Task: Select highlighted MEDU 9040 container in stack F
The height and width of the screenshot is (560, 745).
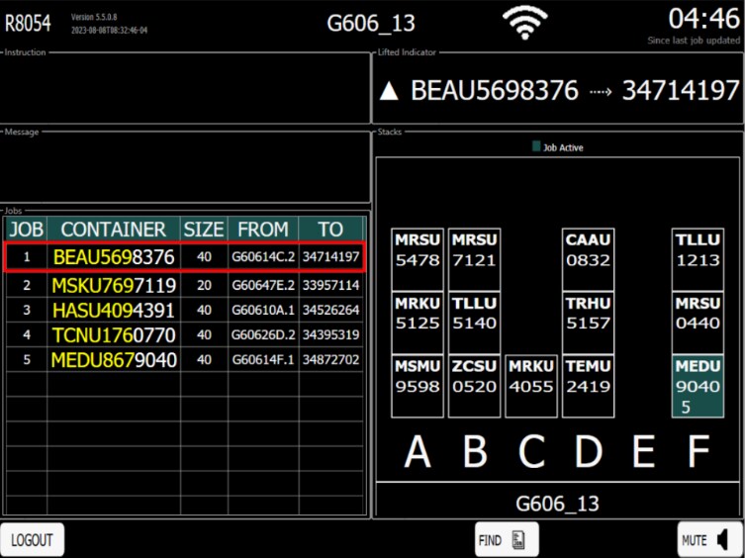Action: (x=698, y=386)
